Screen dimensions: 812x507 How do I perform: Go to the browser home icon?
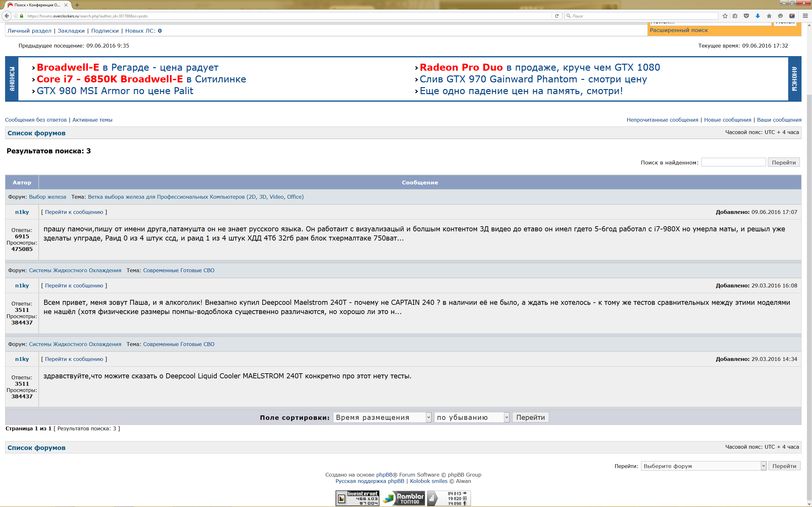(769, 16)
